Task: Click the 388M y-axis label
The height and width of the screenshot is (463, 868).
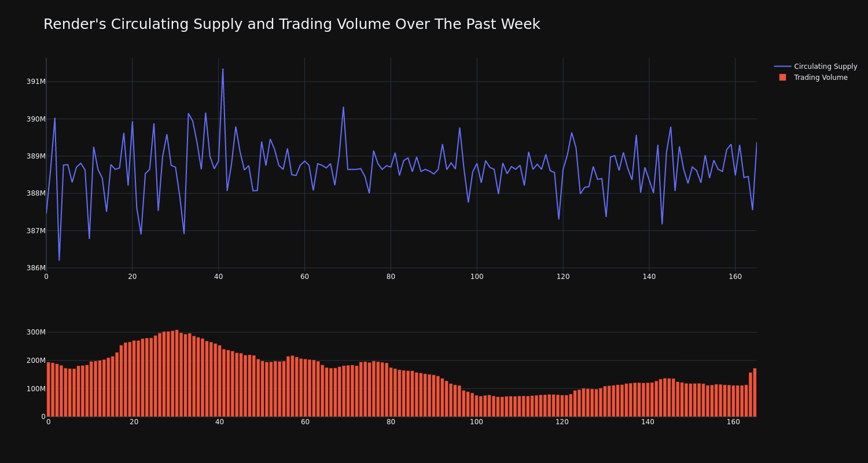Action: (x=36, y=193)
